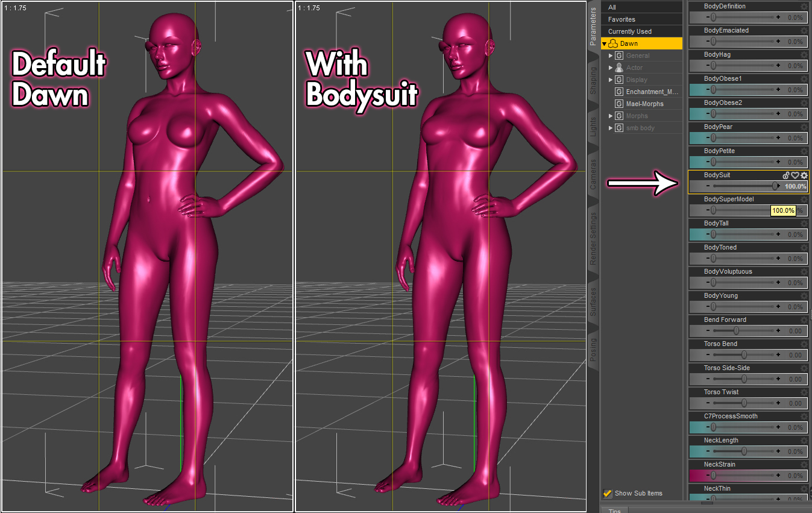Image resolution: width=812 pixels, height=513 pixels.
Task: Open gear settings for BodyDefinition parameter
Action: coord(804,7)
